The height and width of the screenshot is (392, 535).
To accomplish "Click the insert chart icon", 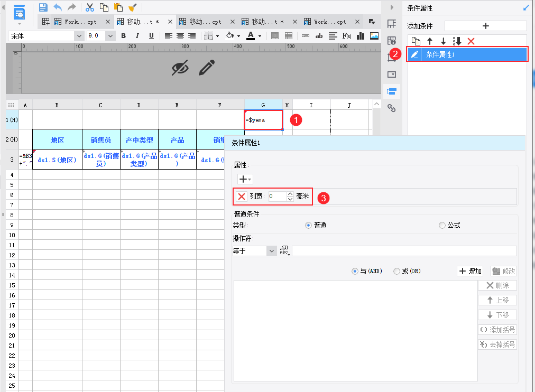I will click(361, 36).
